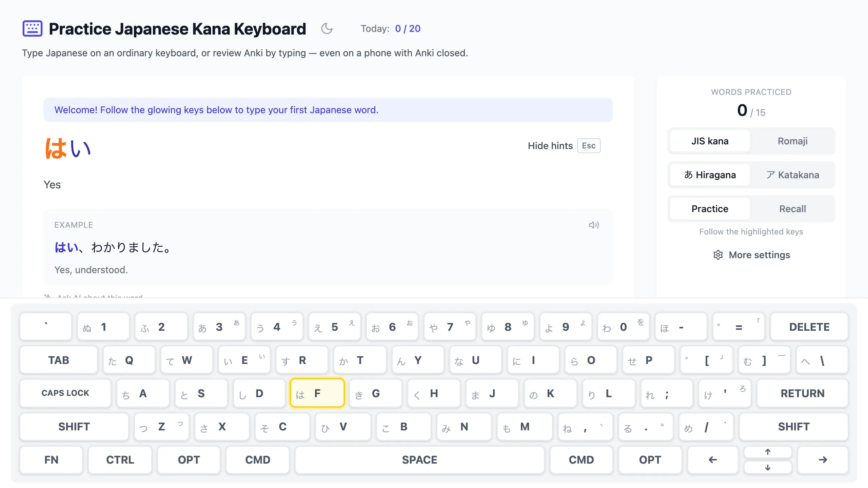Click the right CMD key
Viewport: 868px width, 488px height.
pyautogui.click(x=581, y=460)
